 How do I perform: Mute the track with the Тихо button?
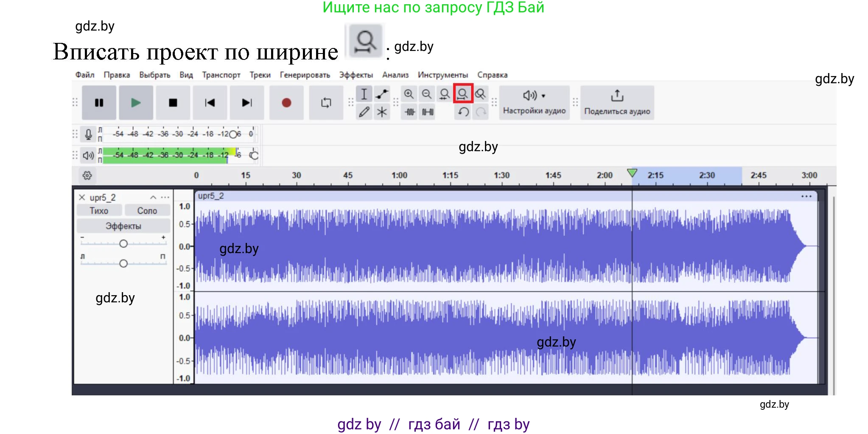(x=99, y=211)
